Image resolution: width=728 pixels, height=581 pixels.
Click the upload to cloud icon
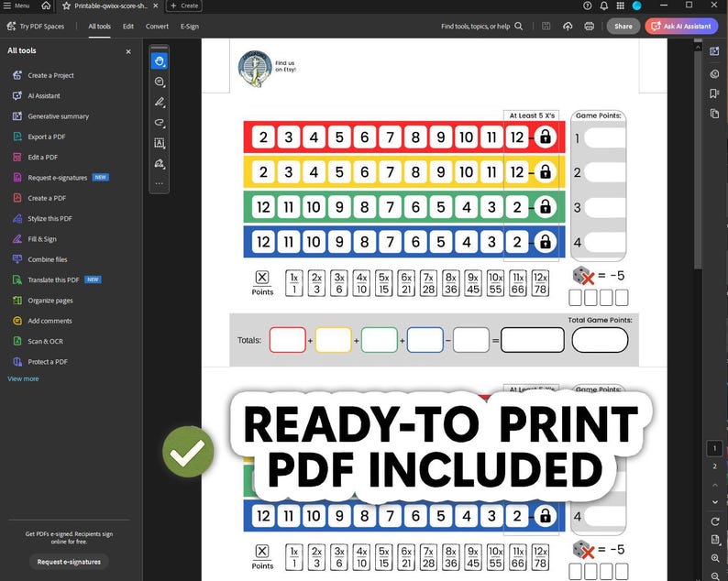pyautogui.click(x=568, y=27)
